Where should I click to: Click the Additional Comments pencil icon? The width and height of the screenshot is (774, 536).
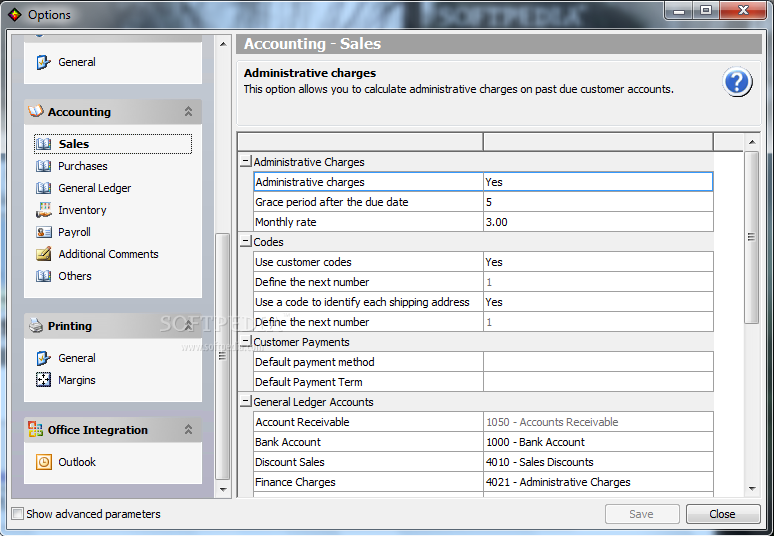pyautogui.click(x=43, y=254)
